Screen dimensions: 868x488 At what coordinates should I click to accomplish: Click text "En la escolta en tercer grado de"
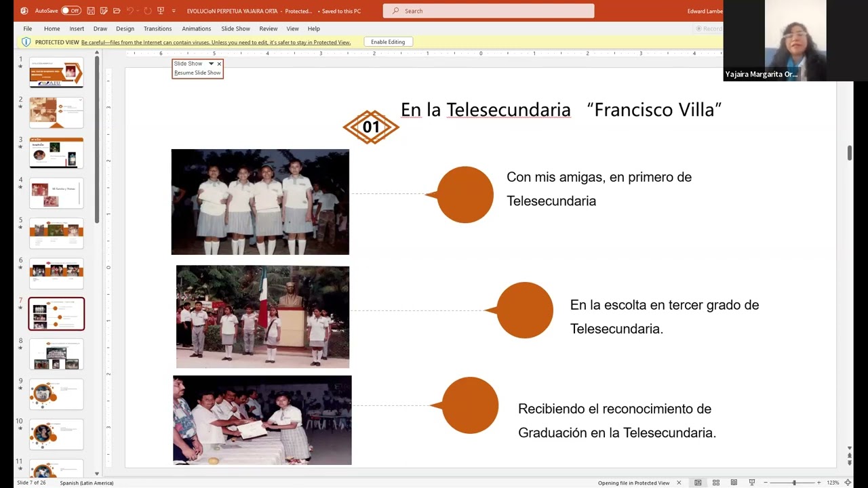point(664,305)
